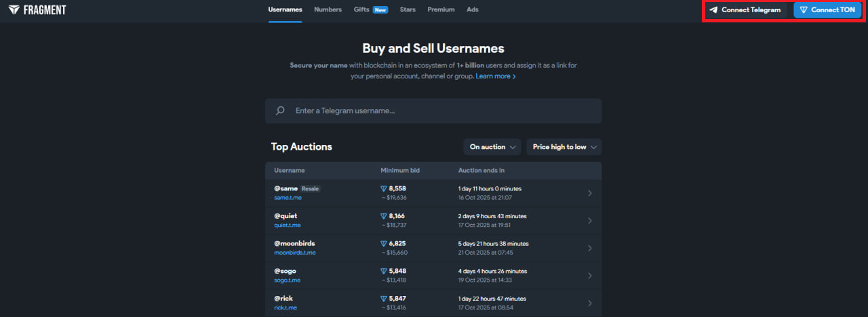Open @sogo auction via row chevron
The image size is (868, 317).
589,276
